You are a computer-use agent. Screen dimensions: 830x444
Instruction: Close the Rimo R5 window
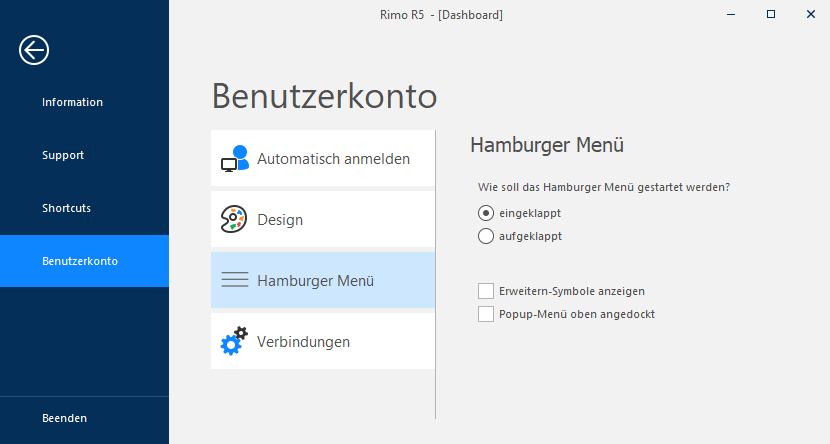tap(811, 14)
